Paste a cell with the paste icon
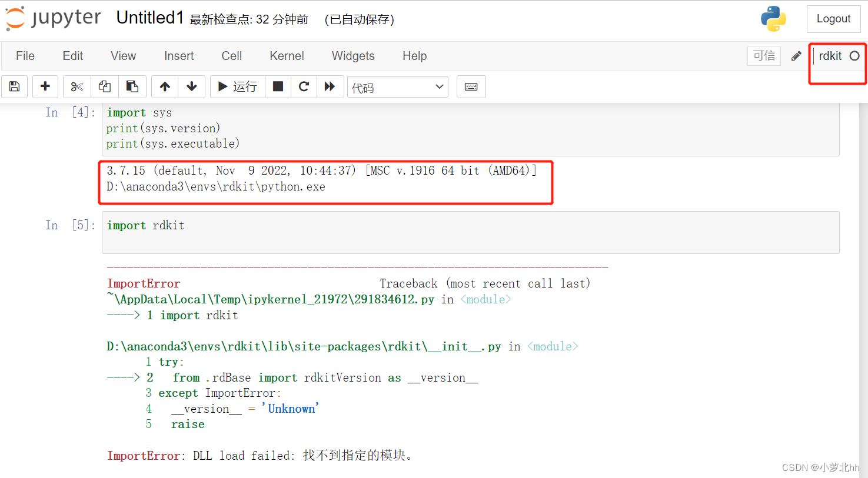868x478 pixels. tap(132, 86)
